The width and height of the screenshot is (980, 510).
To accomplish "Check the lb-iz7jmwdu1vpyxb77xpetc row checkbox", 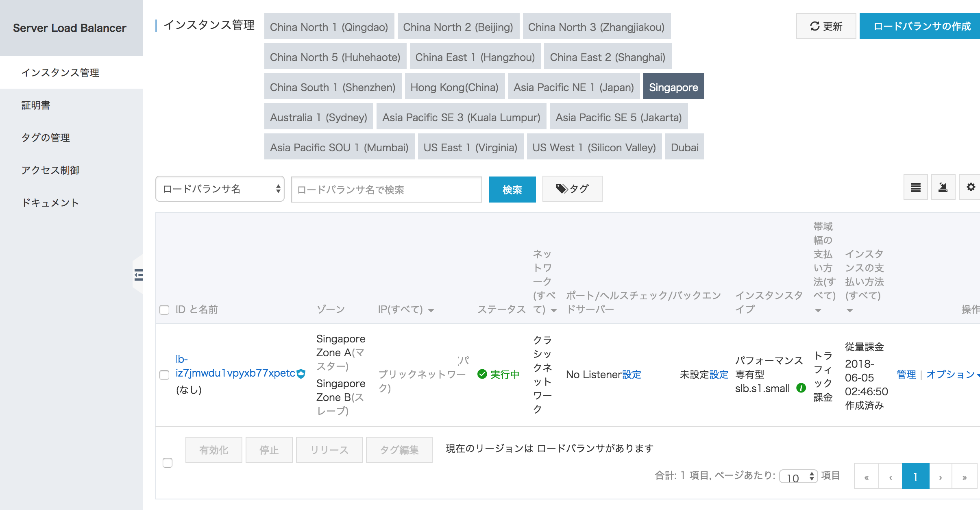I will (164, 375).
